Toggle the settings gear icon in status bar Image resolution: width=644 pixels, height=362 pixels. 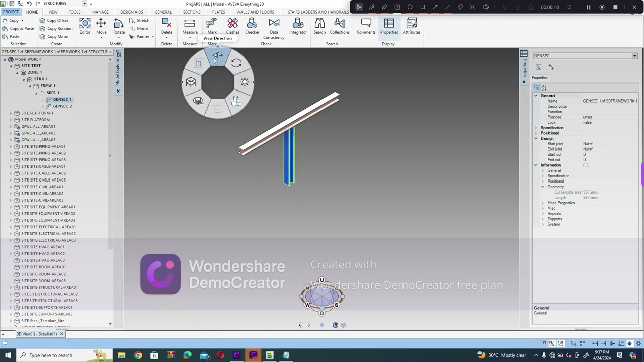[638, 343]
